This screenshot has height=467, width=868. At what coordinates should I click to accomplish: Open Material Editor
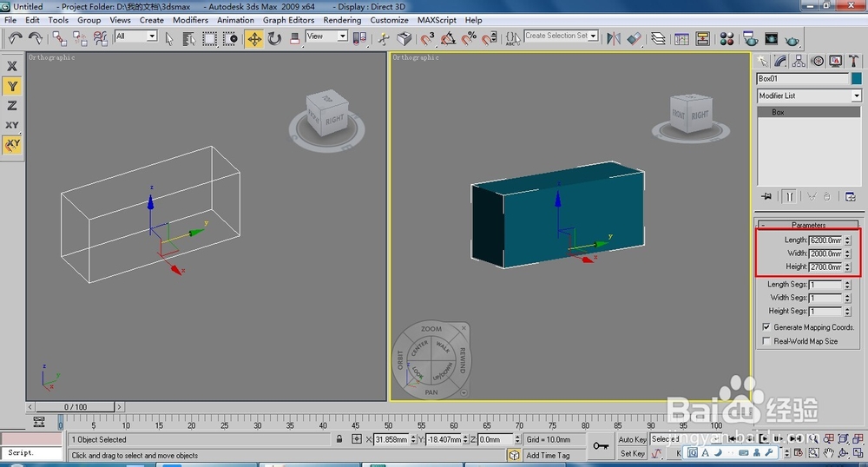[x=727, y=39]
